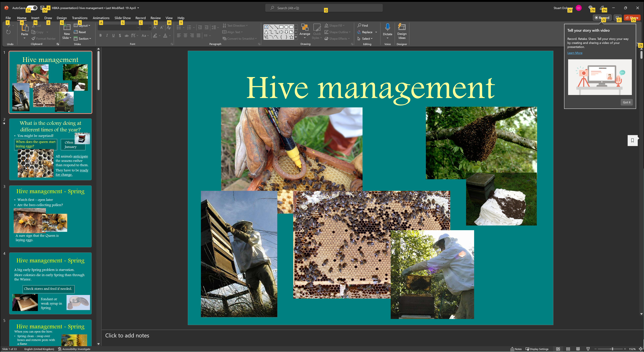Toggle text Shadow formatting
This screenshot has width=644, height=352.
tap(120, 36)
